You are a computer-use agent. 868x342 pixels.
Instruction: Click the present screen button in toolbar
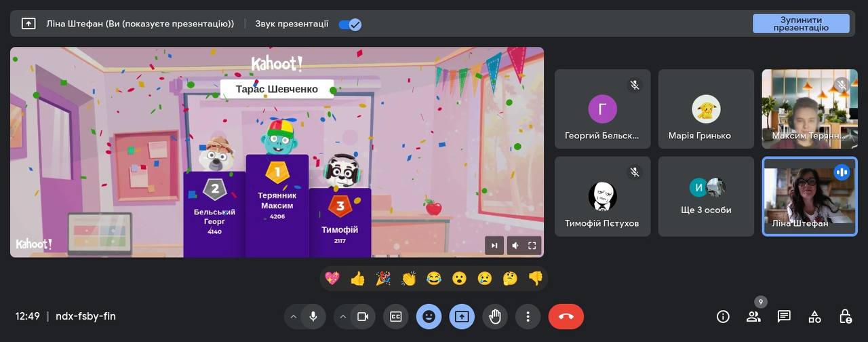click(462, 316)
